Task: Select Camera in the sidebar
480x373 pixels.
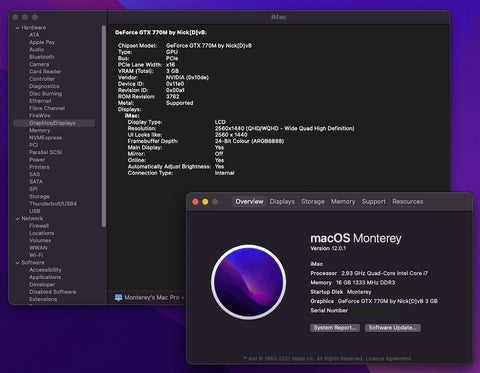Action: [39, 64]
